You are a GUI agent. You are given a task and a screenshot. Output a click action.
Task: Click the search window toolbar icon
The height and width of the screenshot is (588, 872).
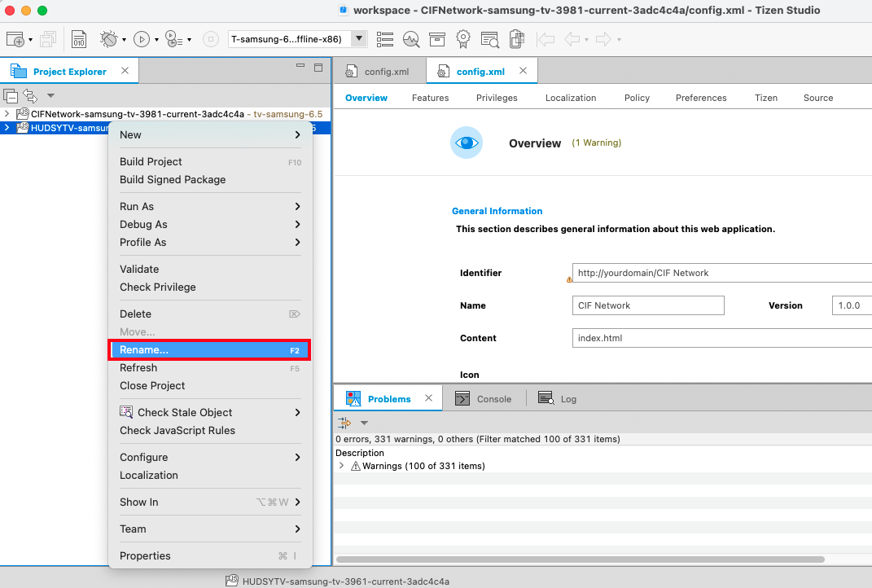[x=489, y=39]
